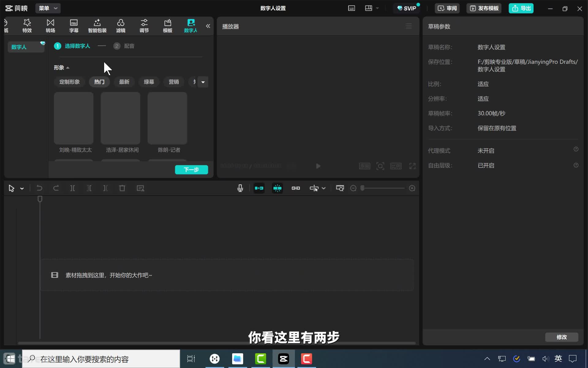Screen dimensions: 588x368
Task: Click the timeline zoom slider handle
Action: [x=363, y=188]
